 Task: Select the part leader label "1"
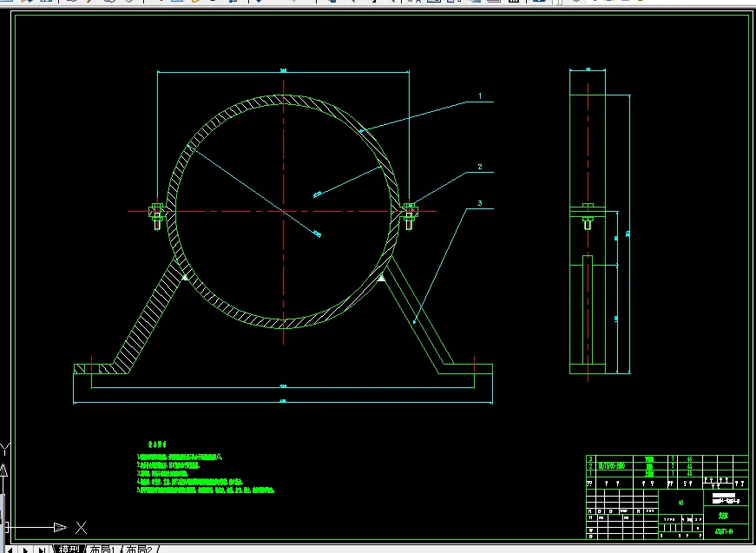(480, 96)
